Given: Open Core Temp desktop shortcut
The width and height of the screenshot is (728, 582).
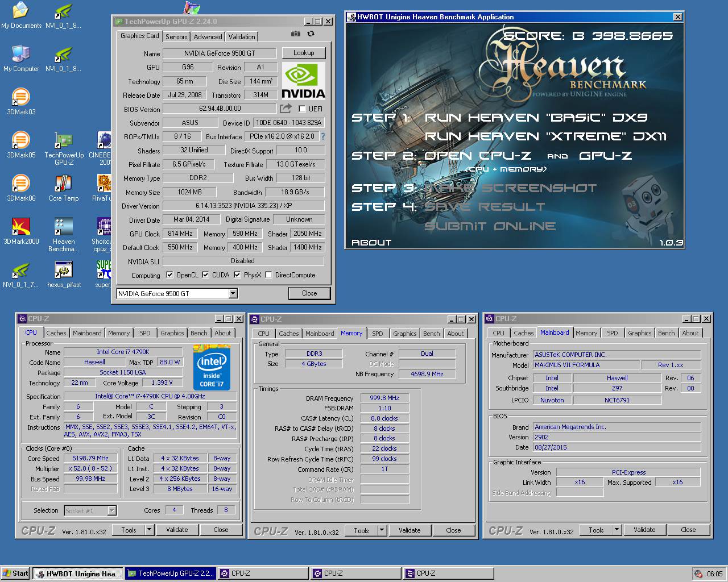Looking at the screenshot, I should click(64, 188).
